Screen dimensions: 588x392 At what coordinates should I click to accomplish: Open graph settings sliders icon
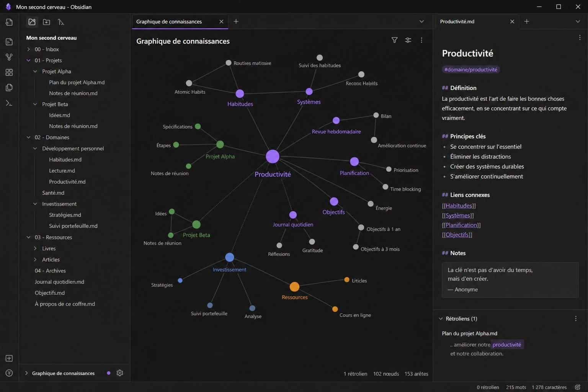(408, 40)
